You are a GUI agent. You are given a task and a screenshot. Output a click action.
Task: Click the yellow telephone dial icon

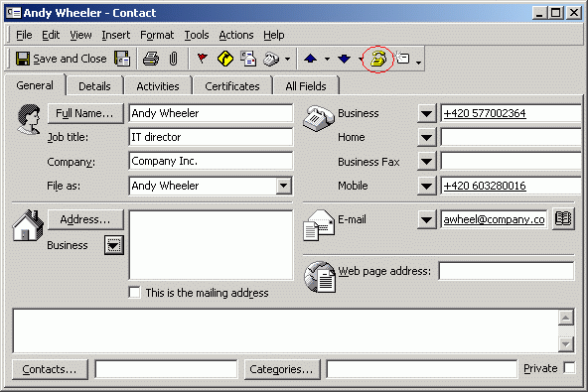[x=378, y=59]
